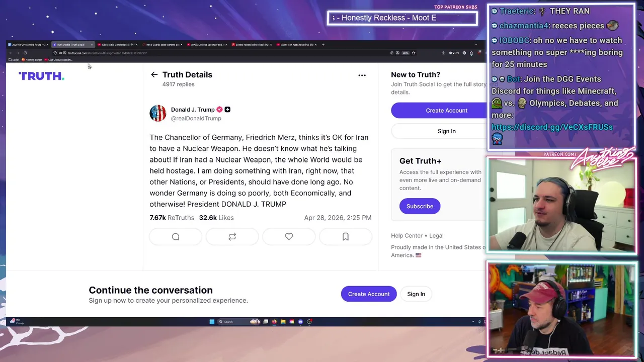The height and width of the screenshot is (362, 644).
Task: Open the VPN toolbar button
Action: click(454, 53)
